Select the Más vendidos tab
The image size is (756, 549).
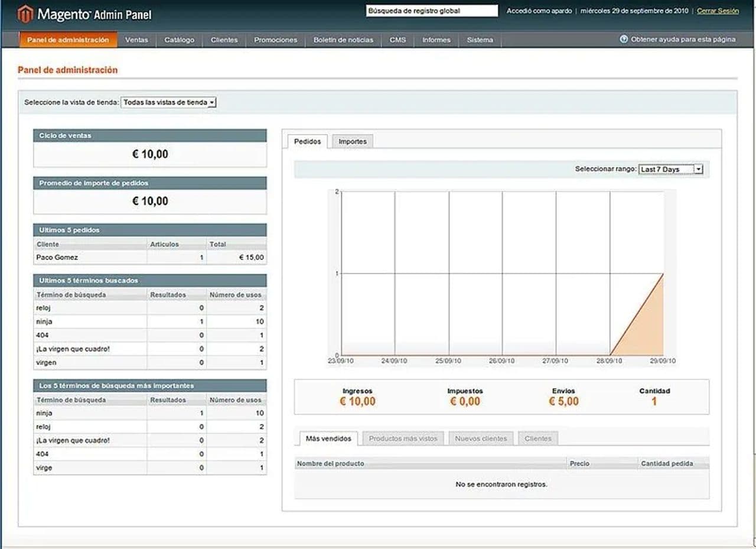(328, 438)
